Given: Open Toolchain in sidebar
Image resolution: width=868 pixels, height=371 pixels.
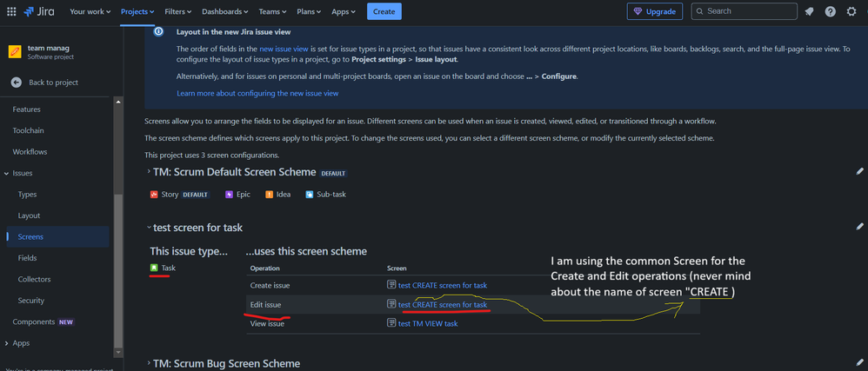Looking at the screenshot, I should (x=28, y=130).
